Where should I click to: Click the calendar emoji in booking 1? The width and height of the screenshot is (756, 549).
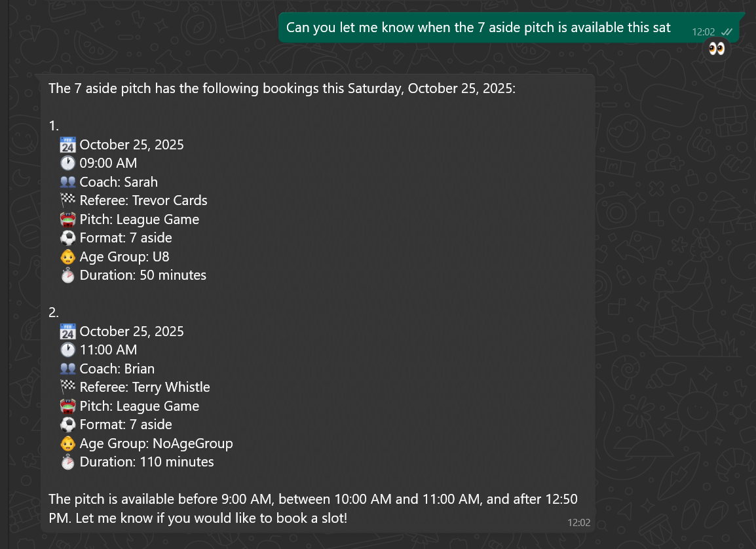coord(67,145)
